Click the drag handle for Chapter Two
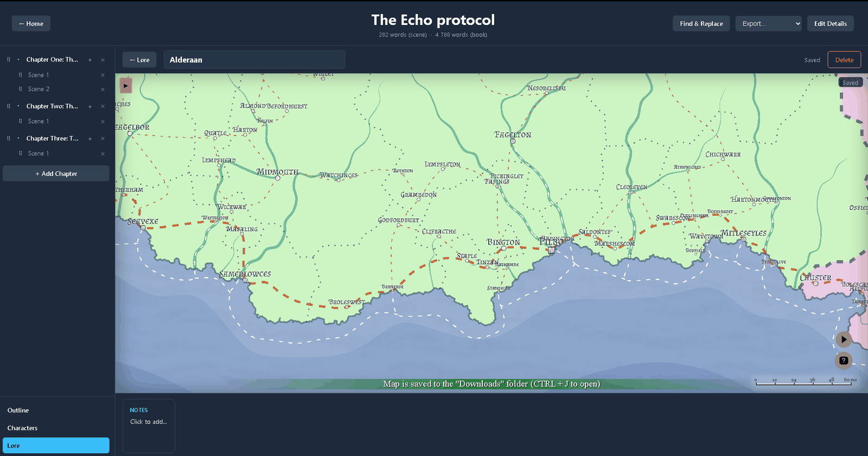 9,106
